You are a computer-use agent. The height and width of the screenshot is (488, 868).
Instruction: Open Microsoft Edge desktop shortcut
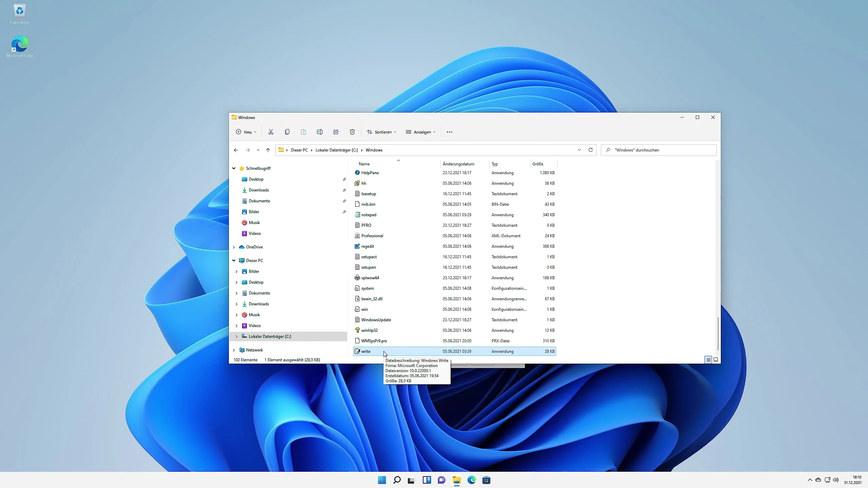tap(20, 47)
